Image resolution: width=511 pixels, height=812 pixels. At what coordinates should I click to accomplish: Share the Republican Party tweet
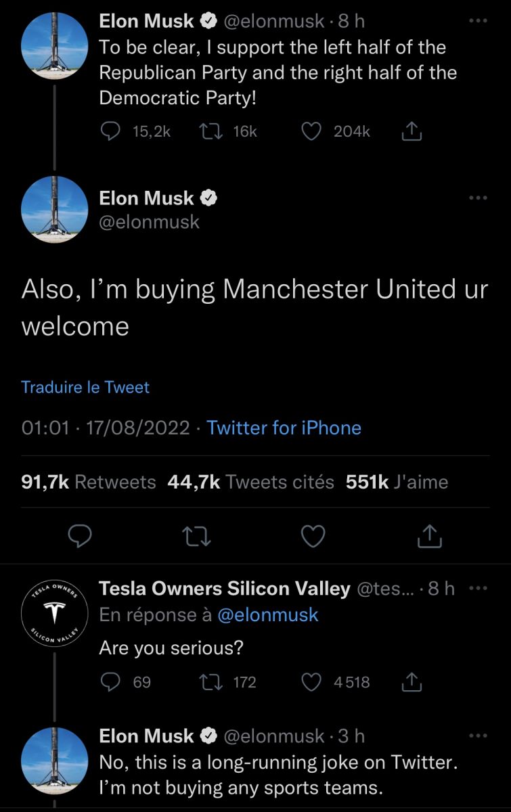[x=412, y=132]
